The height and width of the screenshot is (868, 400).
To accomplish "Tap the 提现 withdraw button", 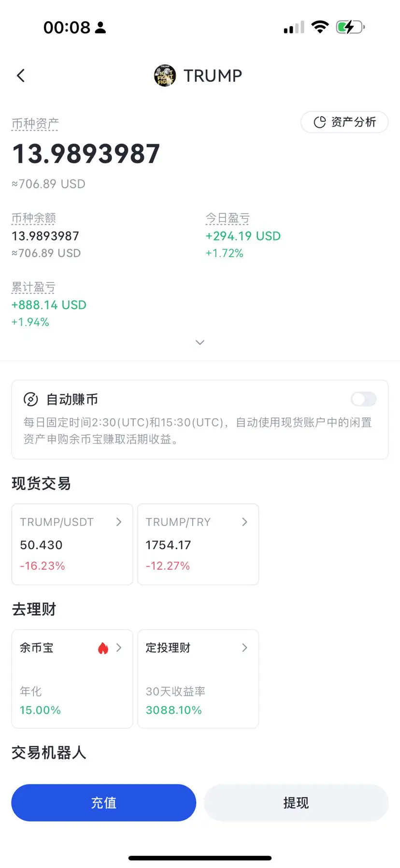I will point(296,803).
